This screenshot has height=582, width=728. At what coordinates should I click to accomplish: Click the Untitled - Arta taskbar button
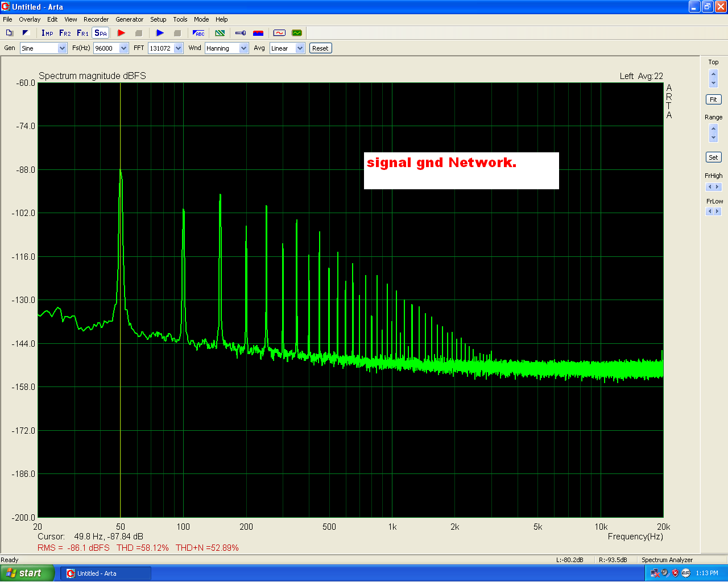tap(105, 573)
